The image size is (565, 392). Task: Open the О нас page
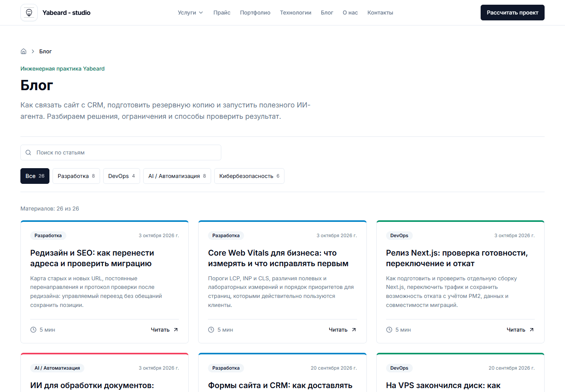click(x=350, y=13)
